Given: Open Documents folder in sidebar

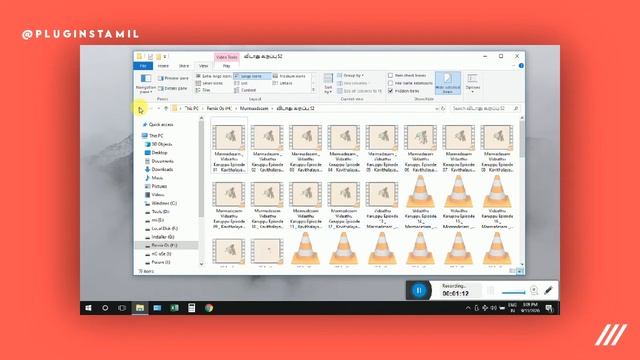Looking at the screenshot, I should tap(159, 161).
